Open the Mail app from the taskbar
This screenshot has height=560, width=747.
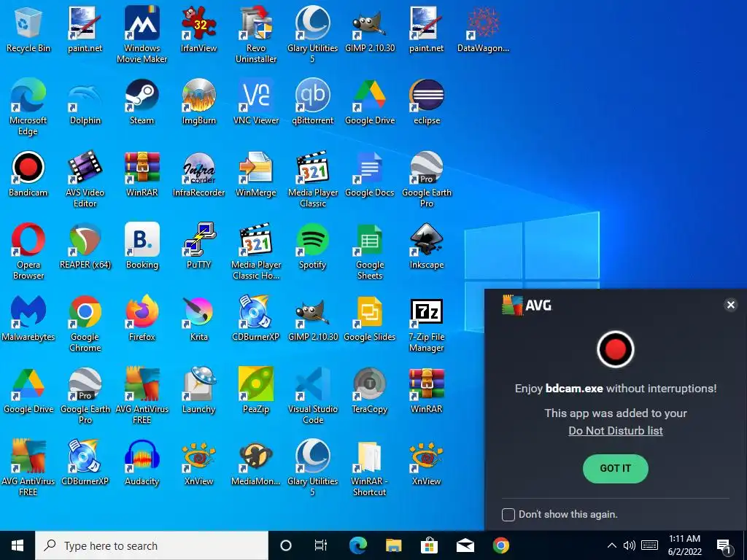point(465,545)
